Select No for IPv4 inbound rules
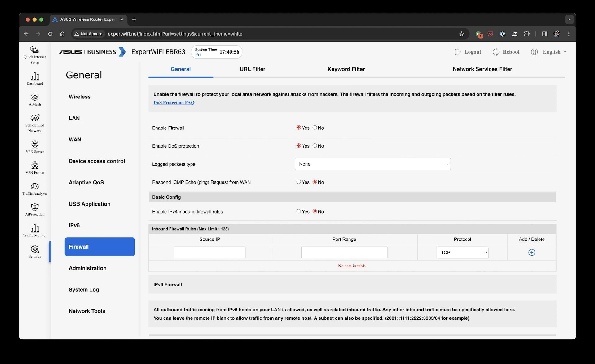The image size is (595, 364). [315, 211]
